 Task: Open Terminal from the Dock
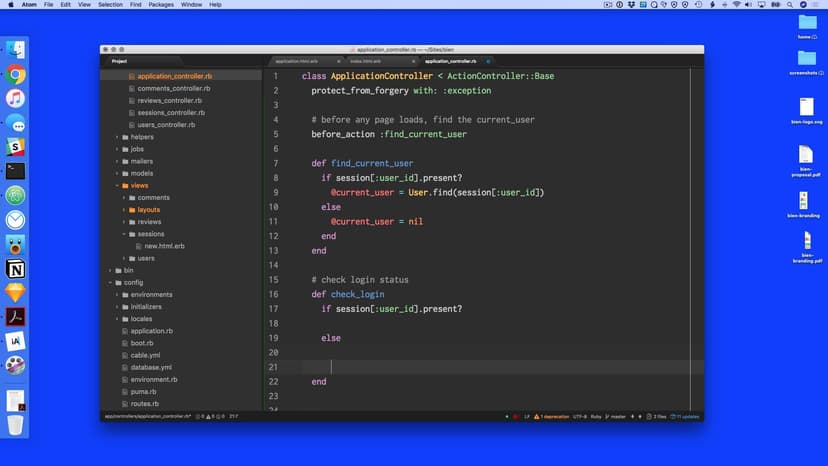click(x=15, y=171)
